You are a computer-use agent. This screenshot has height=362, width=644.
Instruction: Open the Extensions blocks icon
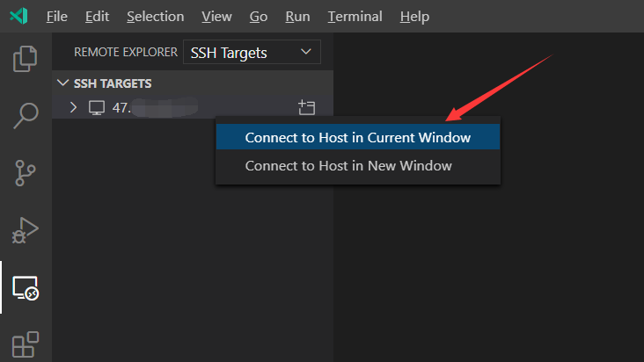click(x=26, y=344)
